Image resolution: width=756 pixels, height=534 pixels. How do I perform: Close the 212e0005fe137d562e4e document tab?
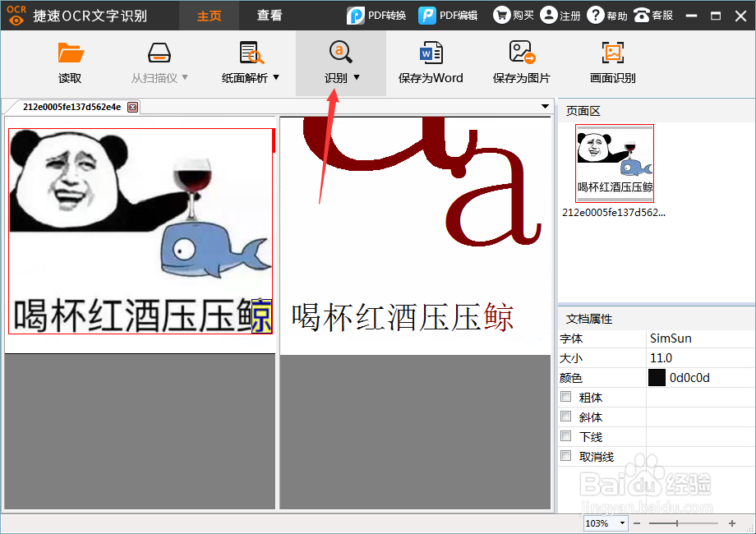click(x=132, y=107)
